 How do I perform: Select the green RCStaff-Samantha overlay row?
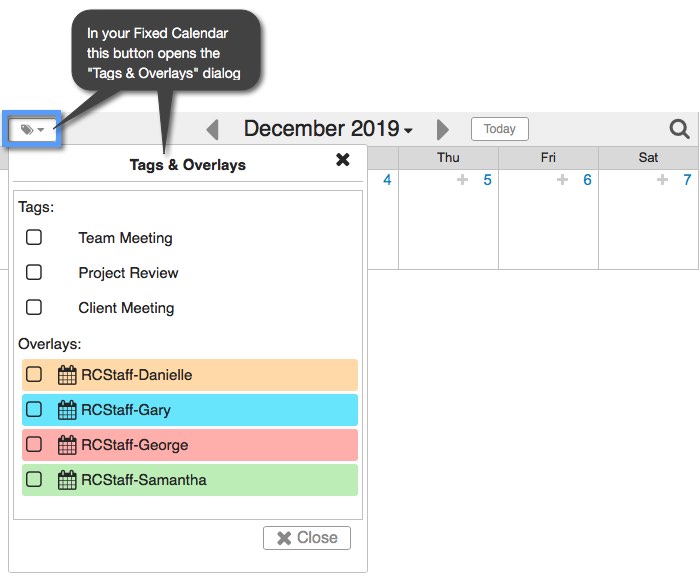(x=190, y=480)
